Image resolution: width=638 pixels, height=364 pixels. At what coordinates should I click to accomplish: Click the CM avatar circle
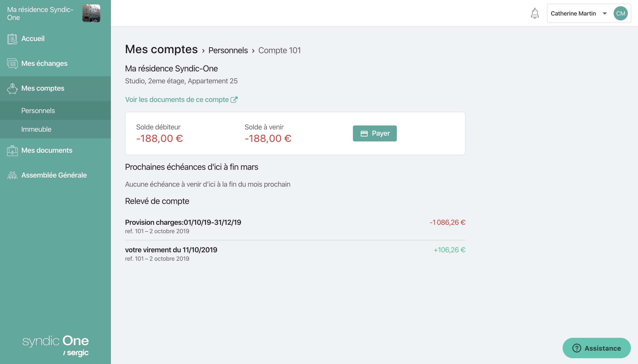(x=620, y=14)
